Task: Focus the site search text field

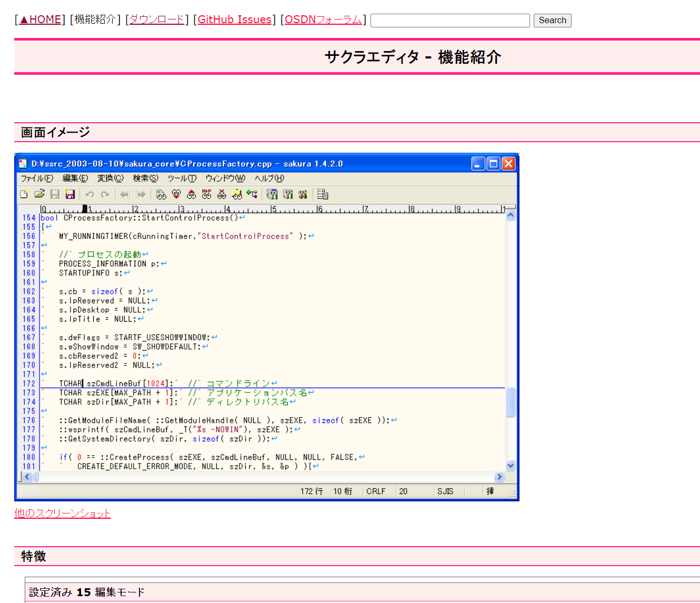Action: coord(450,20)
